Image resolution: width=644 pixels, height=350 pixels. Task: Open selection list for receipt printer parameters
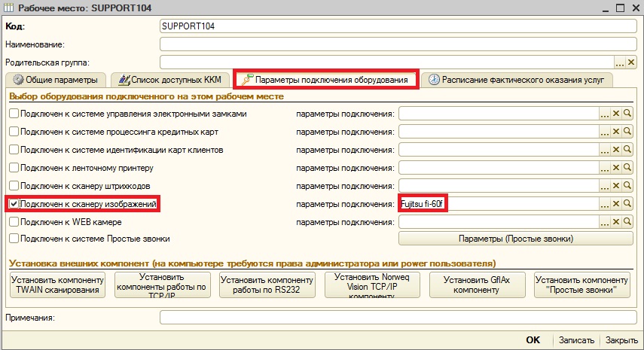(x=605, y=168)
